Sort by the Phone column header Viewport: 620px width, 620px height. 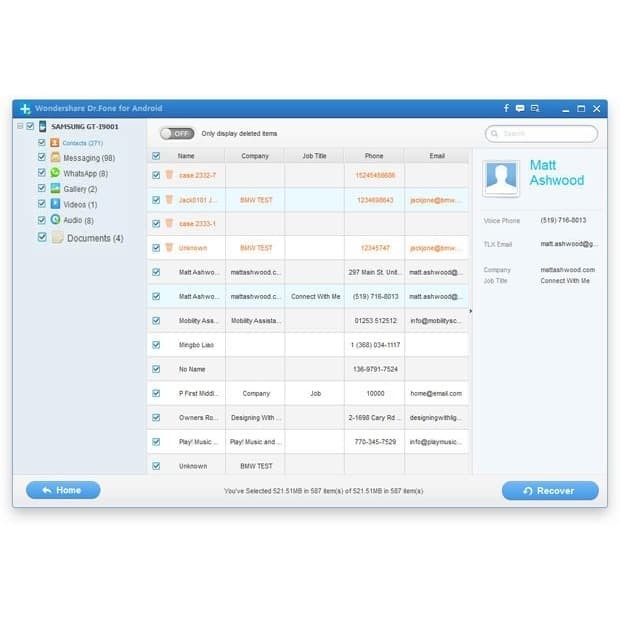tap(374, 156)
